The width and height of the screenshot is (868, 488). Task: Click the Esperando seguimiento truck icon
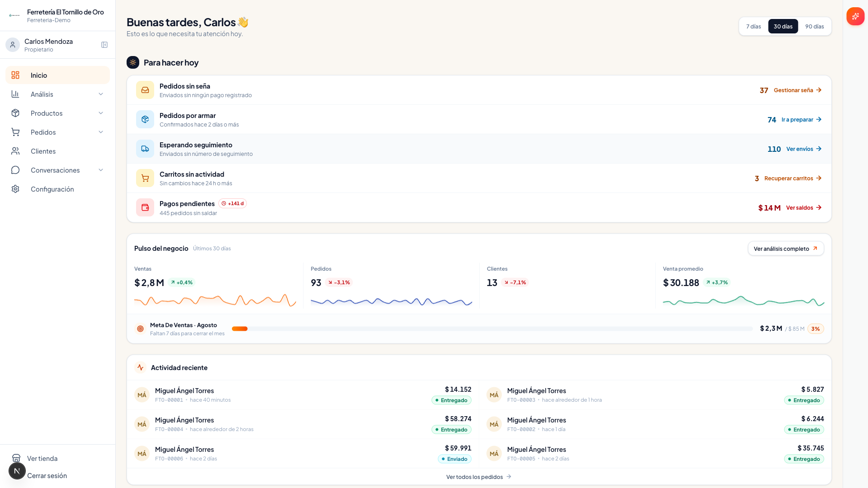click(145, 149)
